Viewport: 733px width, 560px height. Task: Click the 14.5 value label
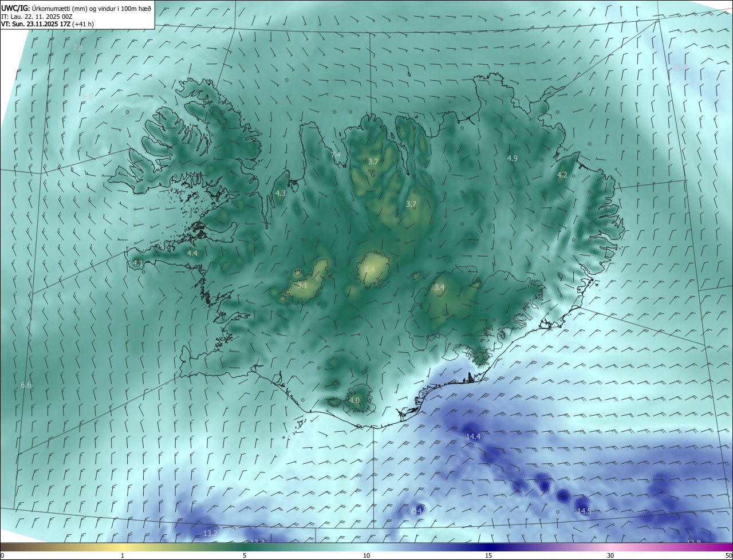584,511
